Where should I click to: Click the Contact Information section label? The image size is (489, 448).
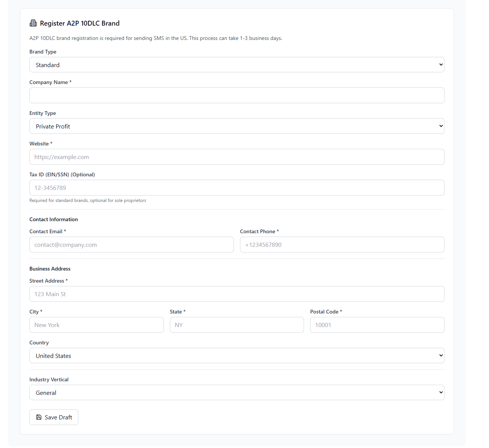[53, 219]
